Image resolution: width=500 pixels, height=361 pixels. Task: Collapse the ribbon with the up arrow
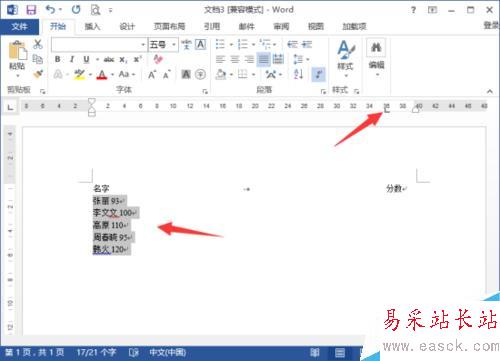[489, 91]
